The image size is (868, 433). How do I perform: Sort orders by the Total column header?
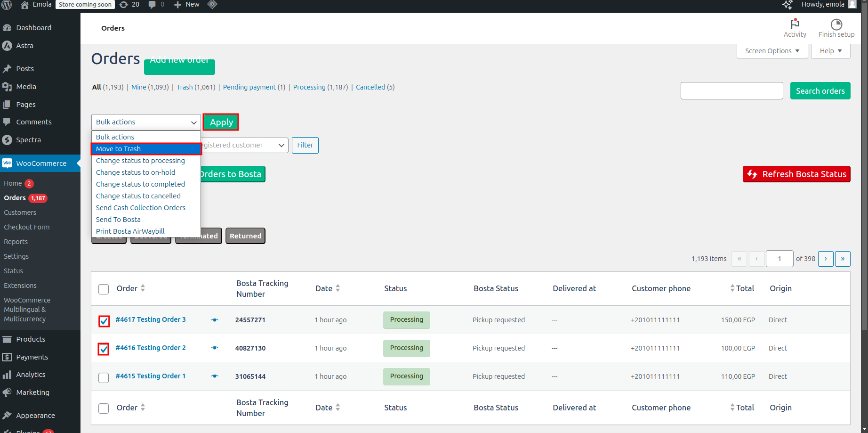coord(742,288)
